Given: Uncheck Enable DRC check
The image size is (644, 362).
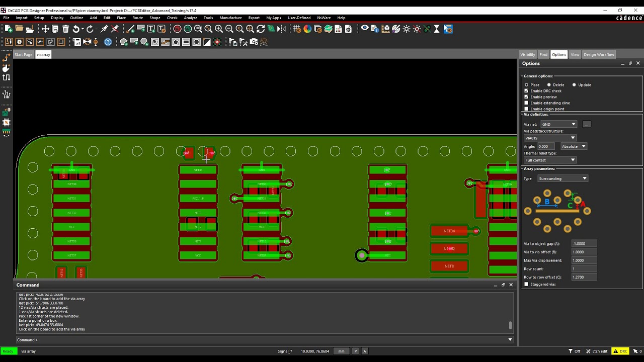Looking at the screenshot, I should pos(527,91).
